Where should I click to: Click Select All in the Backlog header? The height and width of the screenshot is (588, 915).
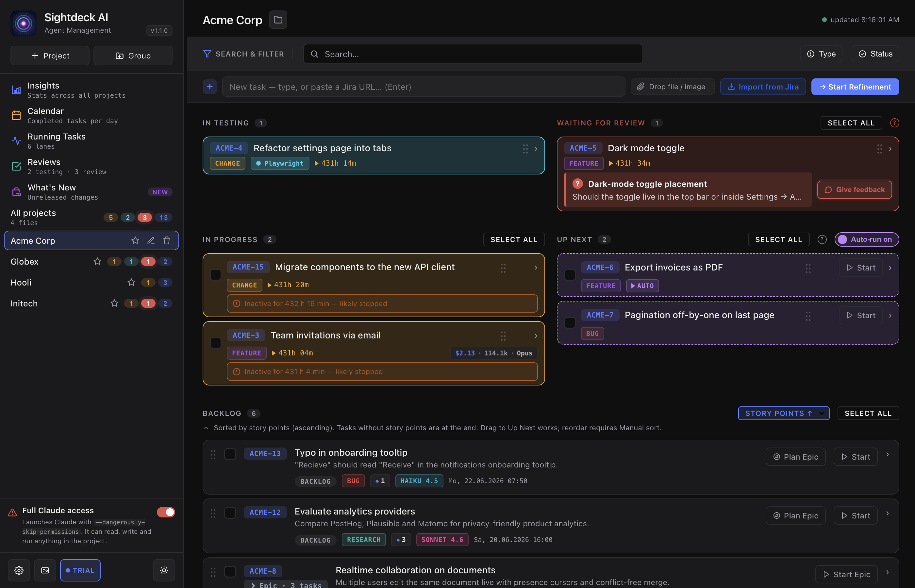pos(868,413)
